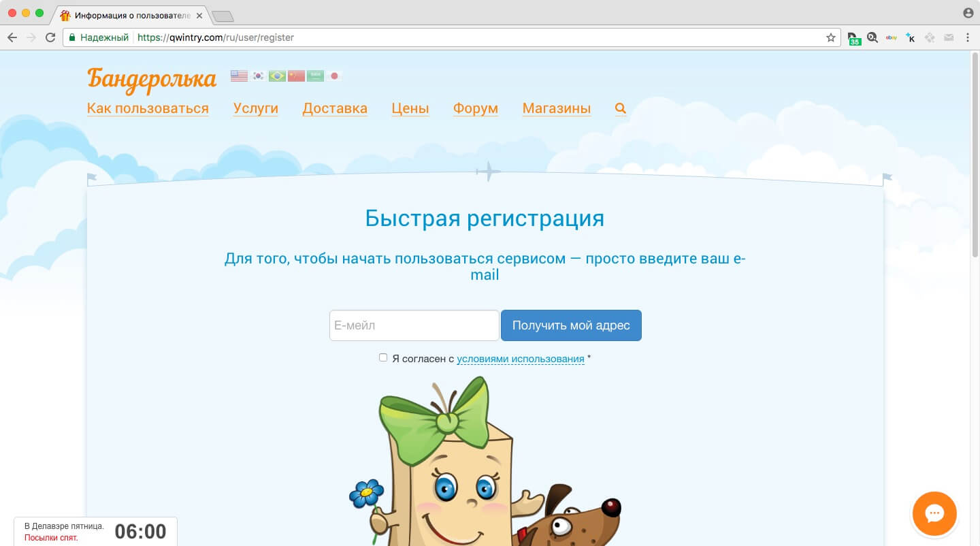Open the eBay browser extension

(x=891, y=38)
